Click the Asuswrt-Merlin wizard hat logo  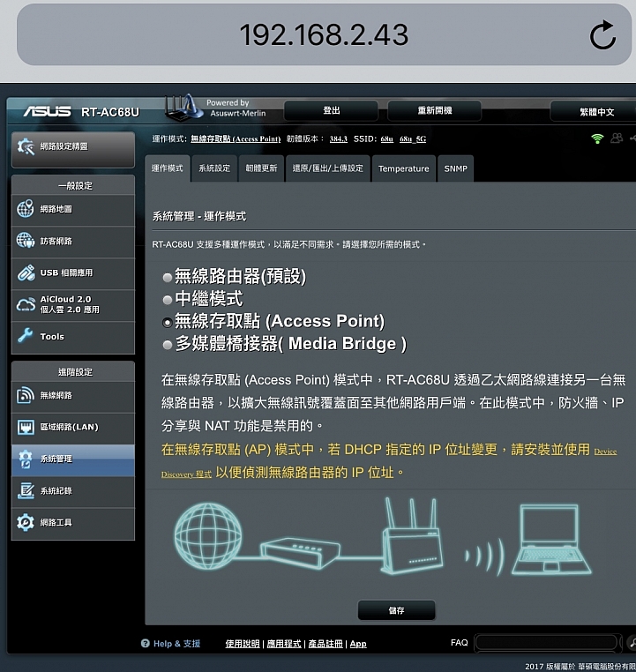click(x=183, y=108)
